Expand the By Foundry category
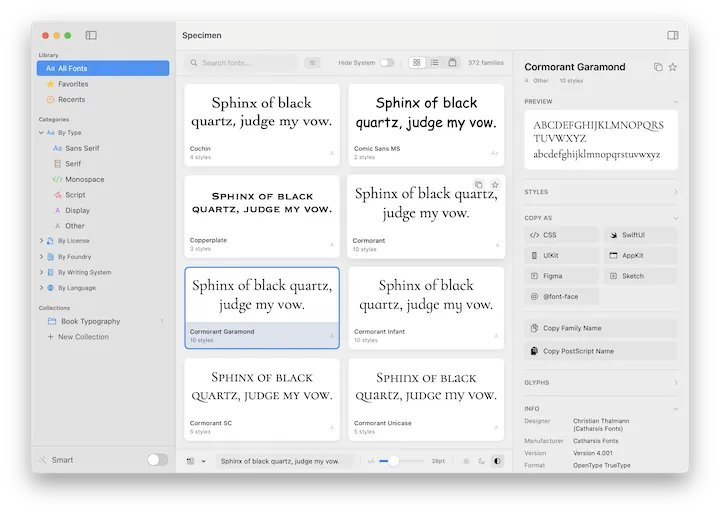Viewport: 720px width, 514px height. 41,256
